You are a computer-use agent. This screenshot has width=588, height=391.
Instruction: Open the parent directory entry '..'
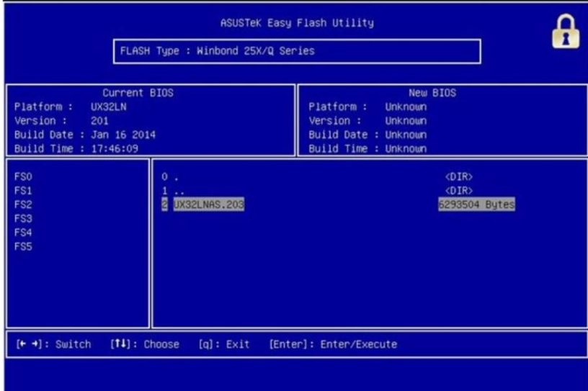click(x=172, y=190)
